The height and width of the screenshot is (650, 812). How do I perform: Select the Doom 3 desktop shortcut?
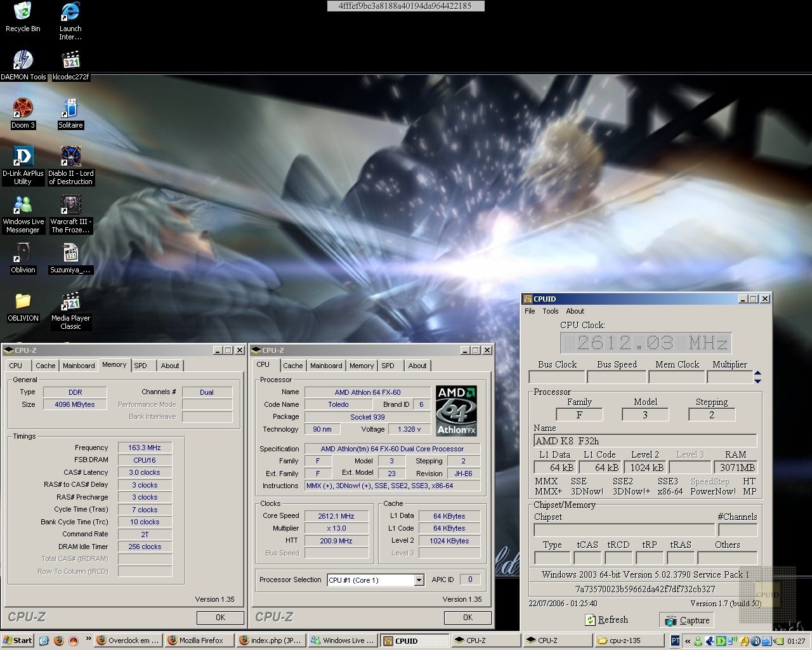(x=23, y=114)
